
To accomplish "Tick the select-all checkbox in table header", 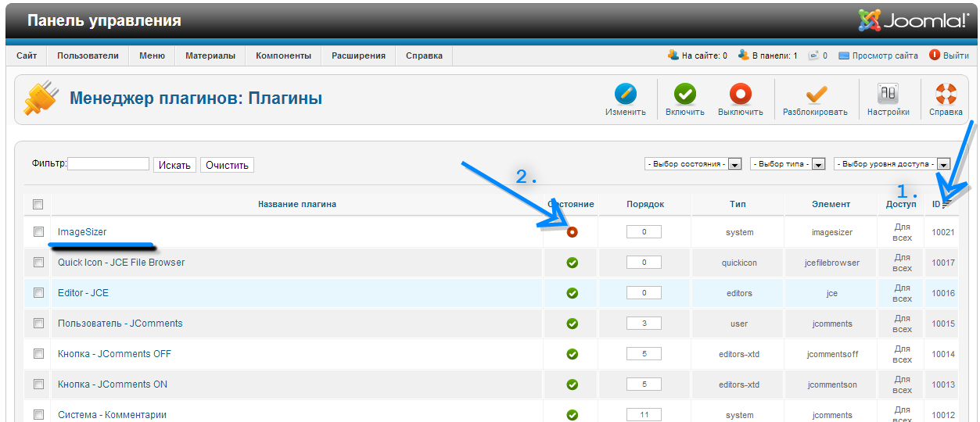I will point(38,204).
